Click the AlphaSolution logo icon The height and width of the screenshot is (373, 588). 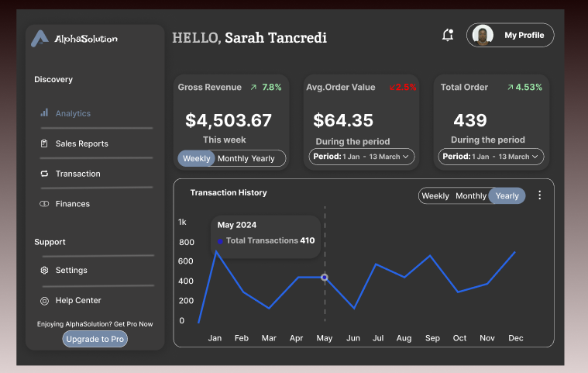[40, 38]
